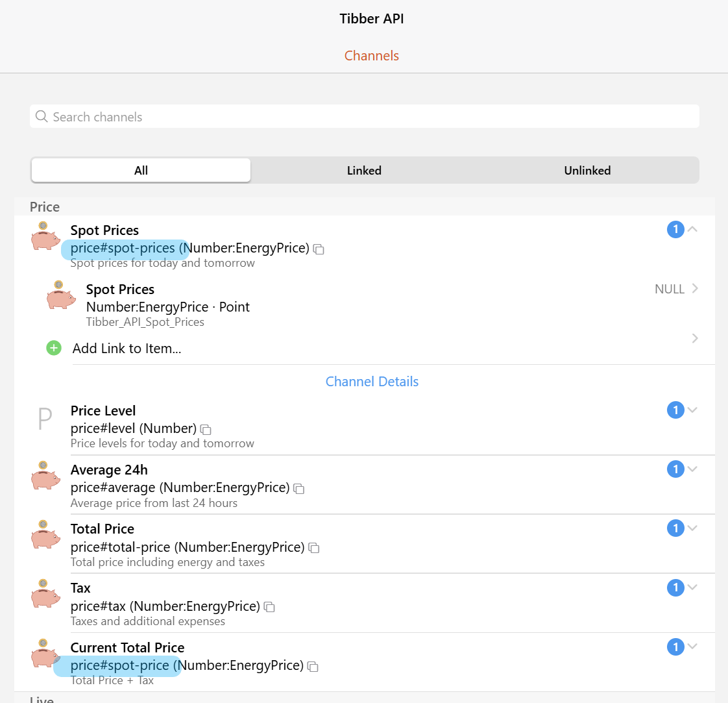Viewport: 728px width, 703px height.
Task: Copy the price#level channel ID
Action: 206,430
